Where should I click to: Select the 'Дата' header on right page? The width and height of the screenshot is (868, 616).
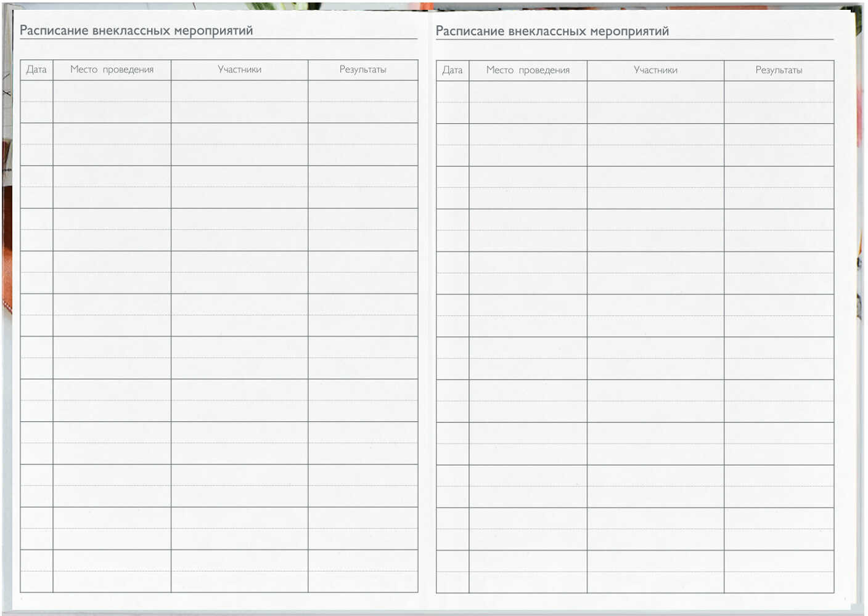[452, 70]
